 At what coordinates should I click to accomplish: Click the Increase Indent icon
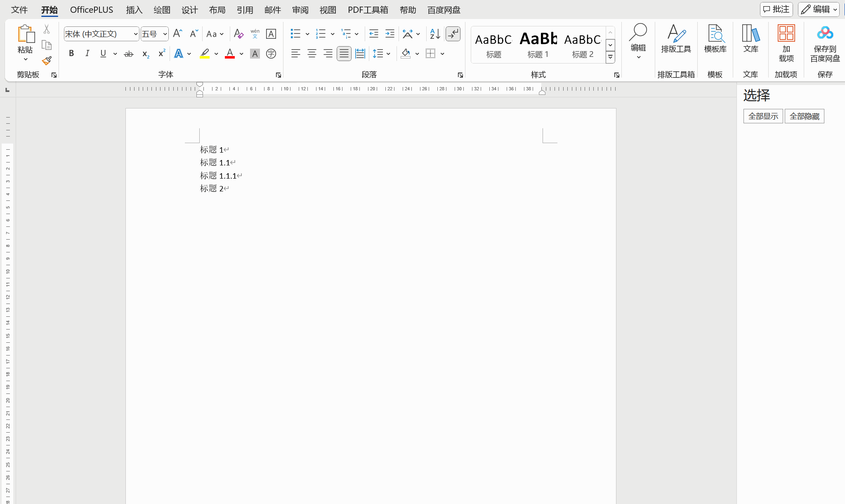click(x=389, y=34)
